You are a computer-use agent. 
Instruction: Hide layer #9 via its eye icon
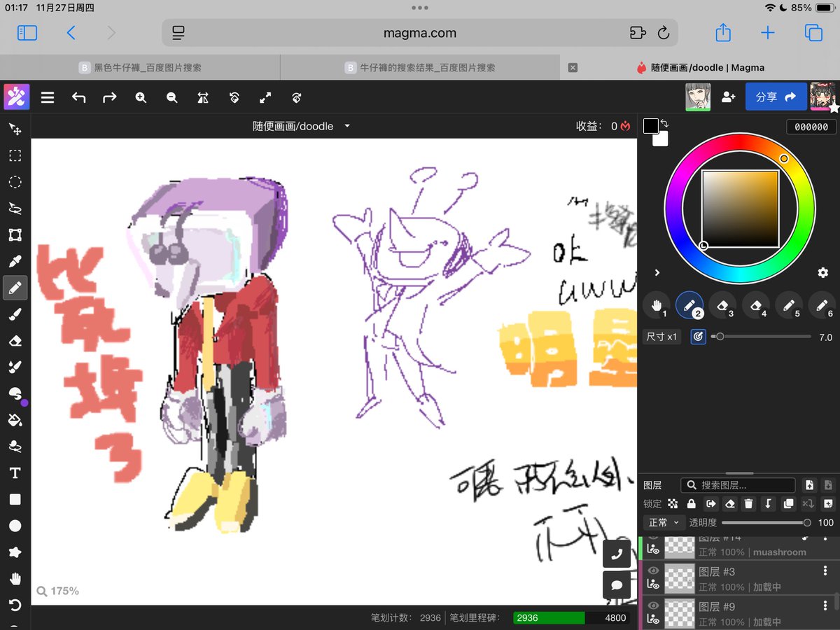653,605
